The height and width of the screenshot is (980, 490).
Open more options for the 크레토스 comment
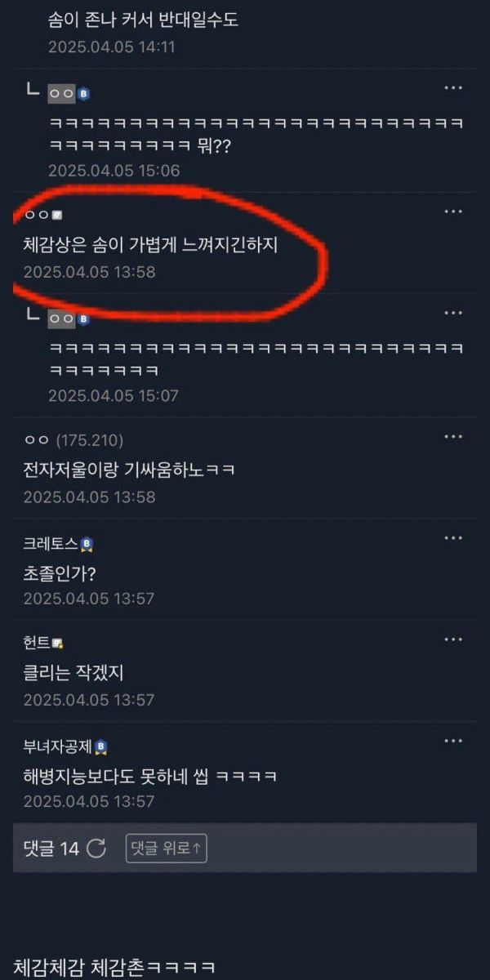pos(453,538)
